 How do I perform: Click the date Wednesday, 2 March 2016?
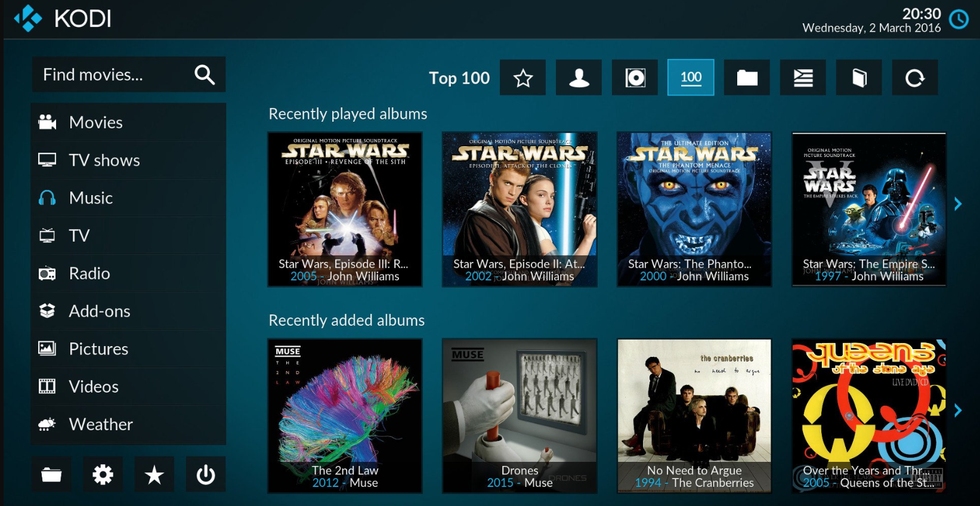tap(871, 28)
